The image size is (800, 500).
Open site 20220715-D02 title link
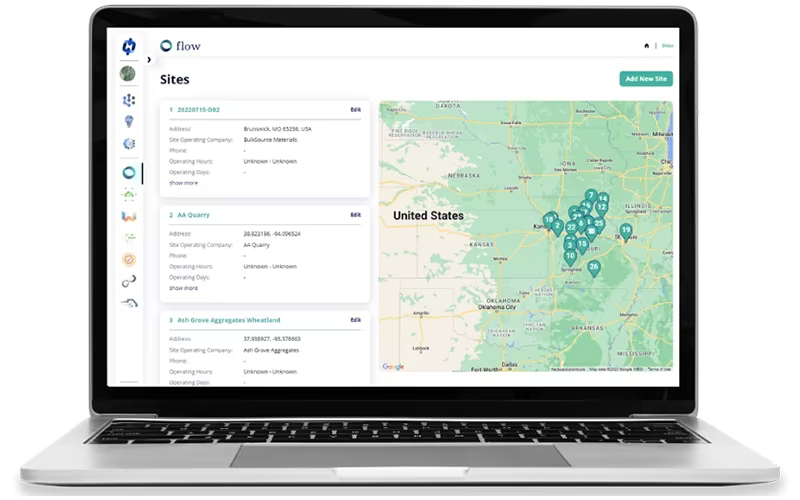coord(198,110)
